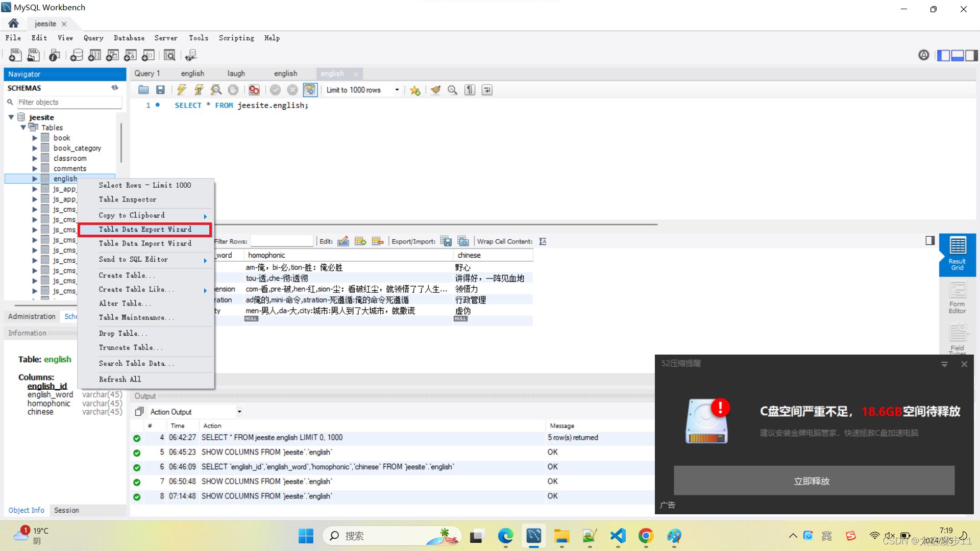Click the Wrap Cell Content icon
980x551 pixels.
pos(543,241)
